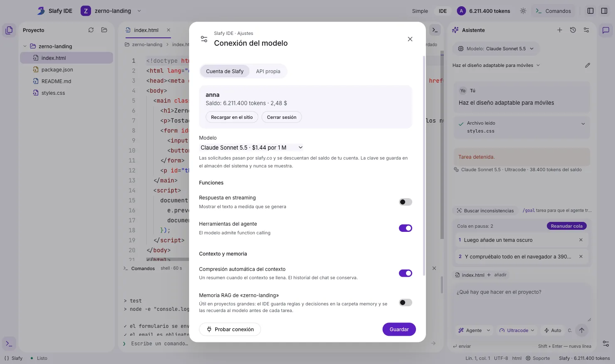
Task: Click the Guardar button
Action: 399,329
